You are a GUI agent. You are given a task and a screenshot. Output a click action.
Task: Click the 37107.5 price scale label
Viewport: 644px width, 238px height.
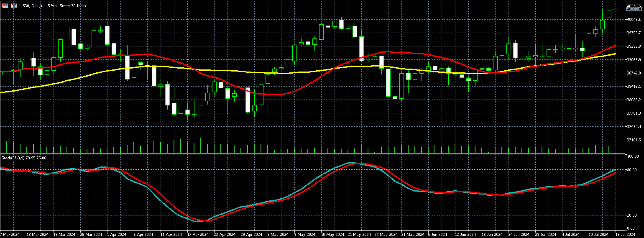(634, 140)
